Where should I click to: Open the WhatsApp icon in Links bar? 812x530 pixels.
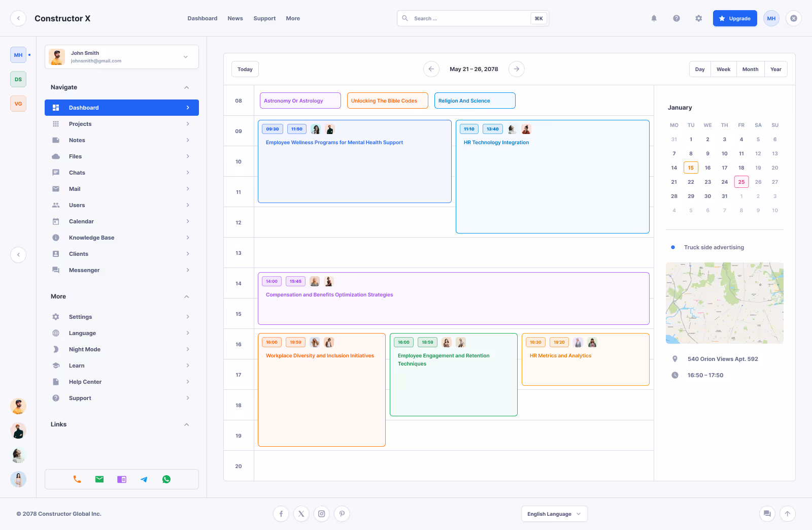click(166, 479)
